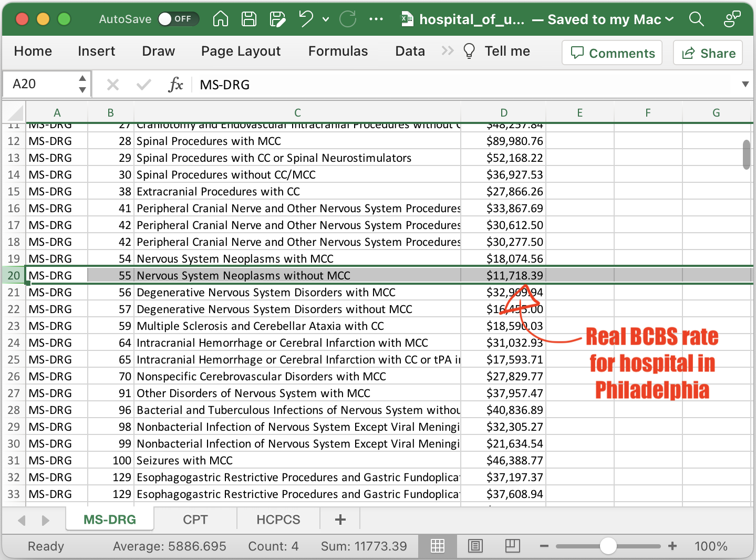The height and width of the screenshot is (560, 756).
Task: Click the share people icon in title bar
Action: point(732,19)
